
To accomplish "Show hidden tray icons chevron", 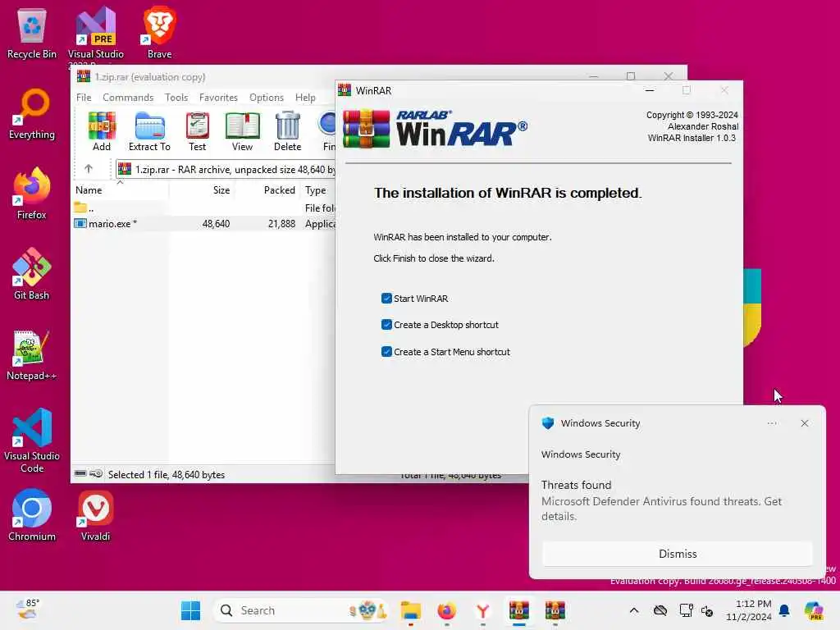I will [634, 610].
